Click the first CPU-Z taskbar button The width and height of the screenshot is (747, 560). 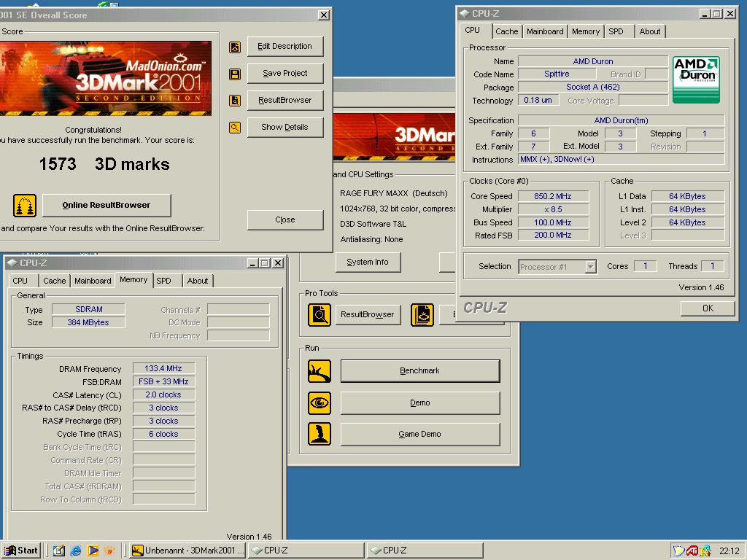click(x=306, y=551)
